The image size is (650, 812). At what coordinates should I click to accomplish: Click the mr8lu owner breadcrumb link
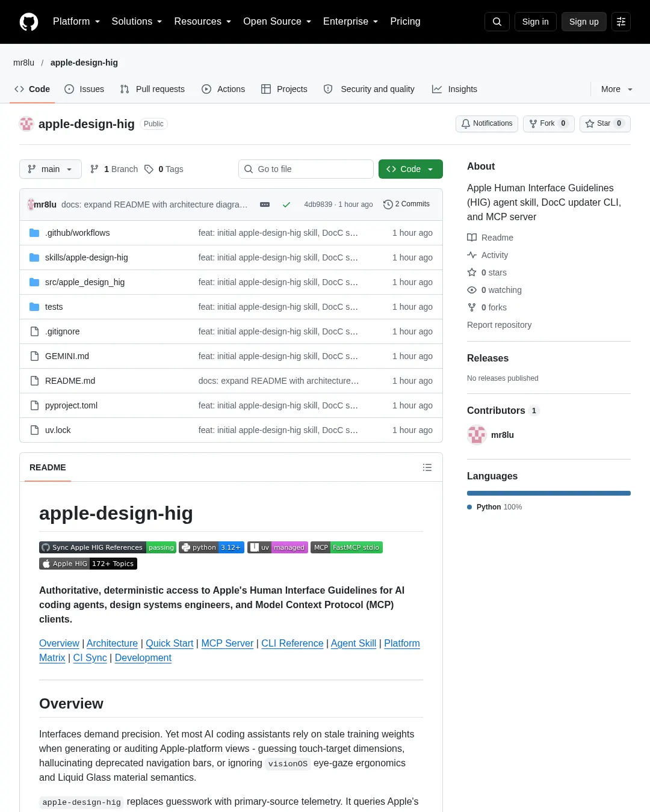point(24,63)
